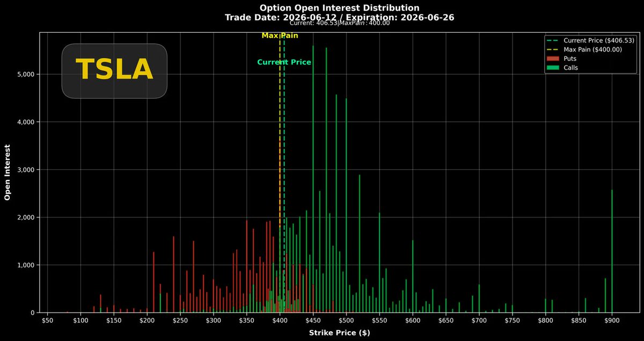
Task: Click the $300 strike tick label
Action: [x=214, y=321]
